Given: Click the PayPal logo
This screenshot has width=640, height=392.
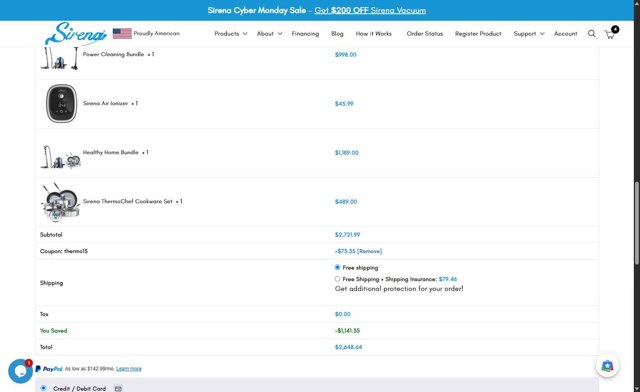Looking at the screenshot, I should point(49,369).
